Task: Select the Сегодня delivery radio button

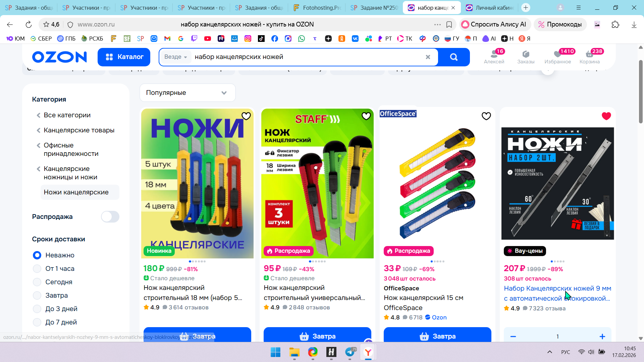Action: point(37,282)
